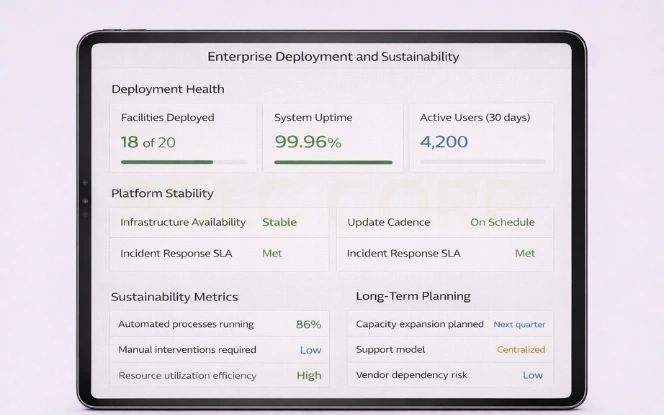The image size is (664, 415).
Task: Click the "Resource utilization efficiency" row label
Action: pyautogui.click(x=187, y=376)
